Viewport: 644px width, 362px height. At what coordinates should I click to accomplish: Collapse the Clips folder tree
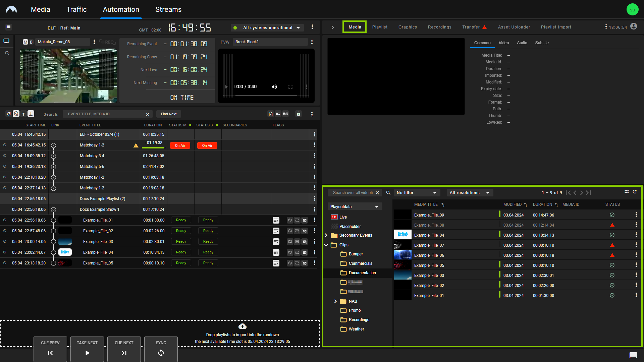point(326,245)
